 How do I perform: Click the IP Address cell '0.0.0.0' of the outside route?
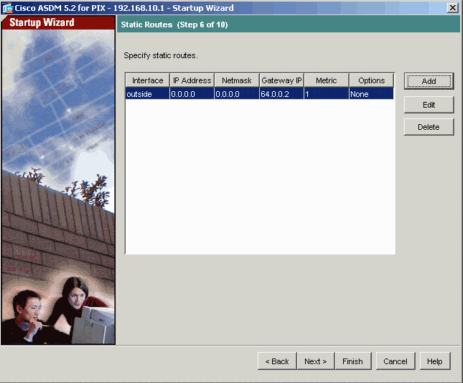pyautogui.click(x=192, y=94)
